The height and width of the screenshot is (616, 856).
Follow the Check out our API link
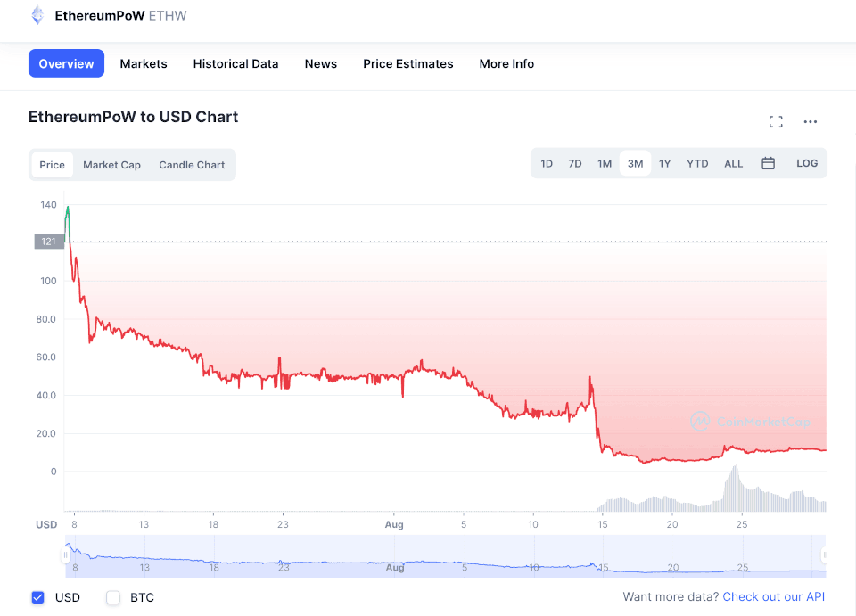(774, 597)
